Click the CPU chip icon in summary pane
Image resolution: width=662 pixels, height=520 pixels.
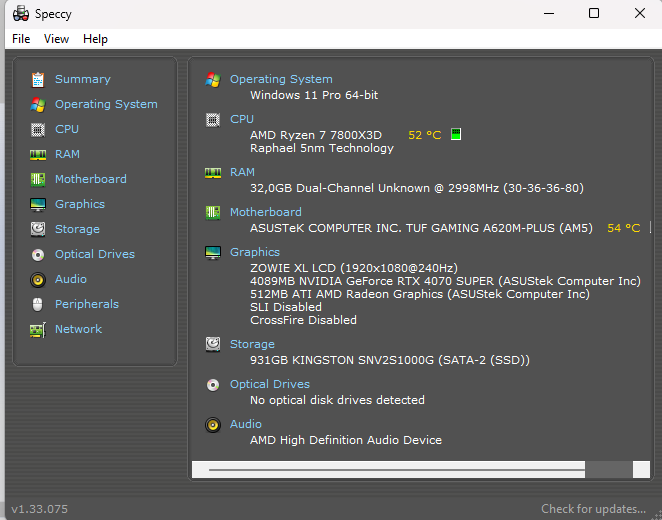[x=213, y=120]
